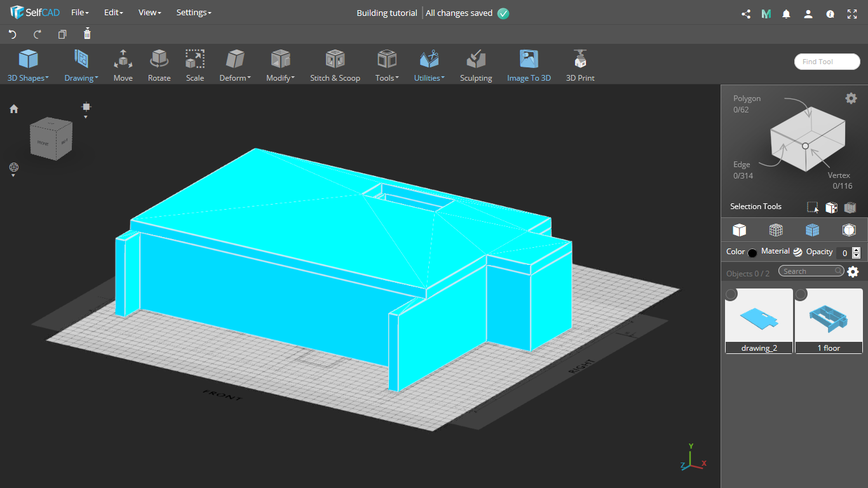Screen dimensions: 868x488
Task: Click the 1 floor object thumbnail
Action: [x=829, y=320]
